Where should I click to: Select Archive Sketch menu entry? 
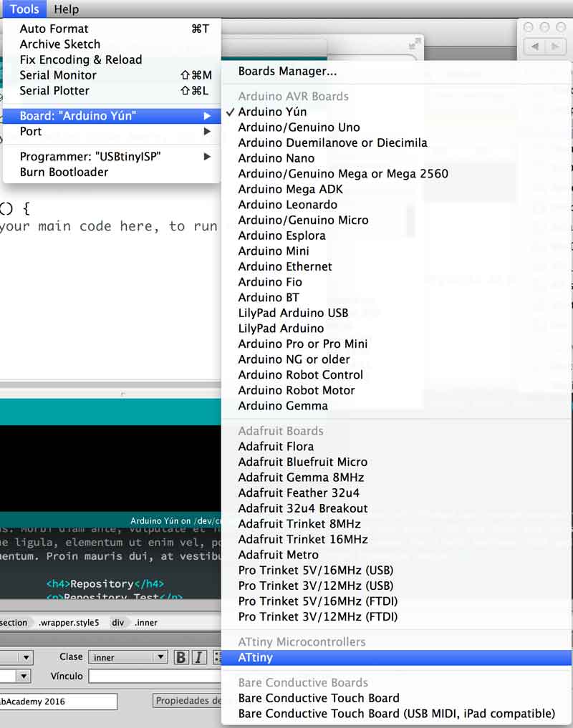tap(112, 44)
